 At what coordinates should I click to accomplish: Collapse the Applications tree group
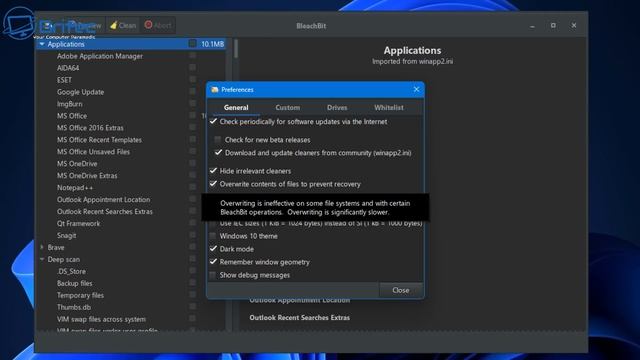42,44
